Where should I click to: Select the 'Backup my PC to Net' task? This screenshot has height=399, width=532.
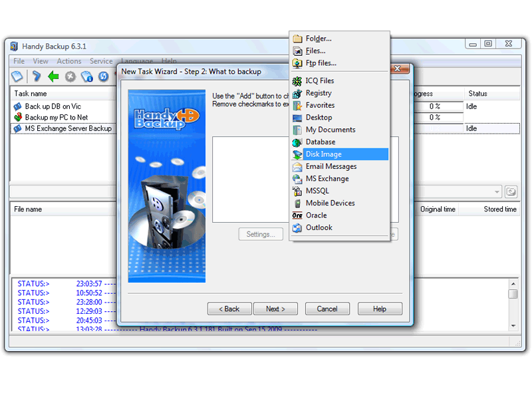[57, 118]
